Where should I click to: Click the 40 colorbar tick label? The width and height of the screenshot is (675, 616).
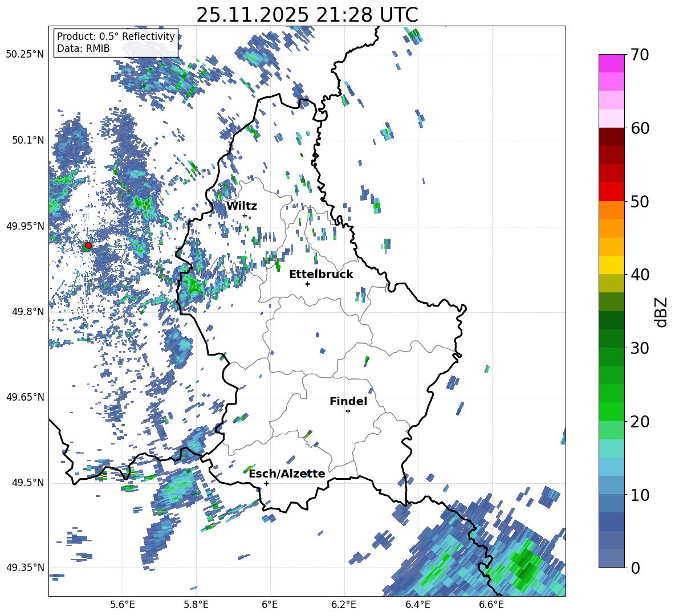(640, 275)
